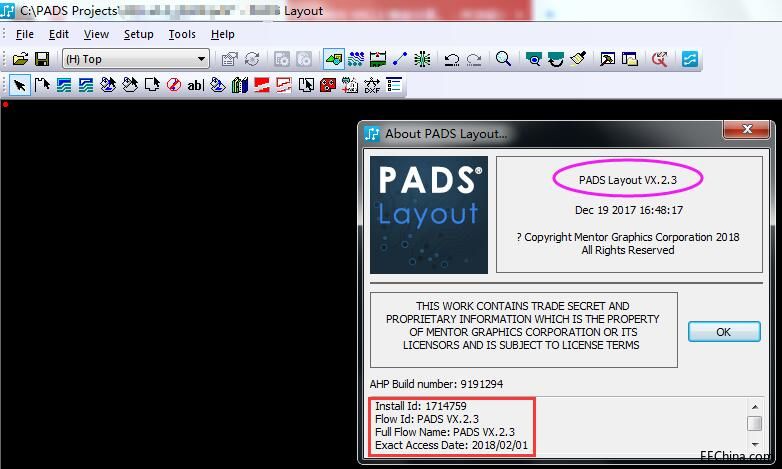Click the From Library books icon
Image resolution: width=782 pixels, height=469 pixels.
coord(239,85)
